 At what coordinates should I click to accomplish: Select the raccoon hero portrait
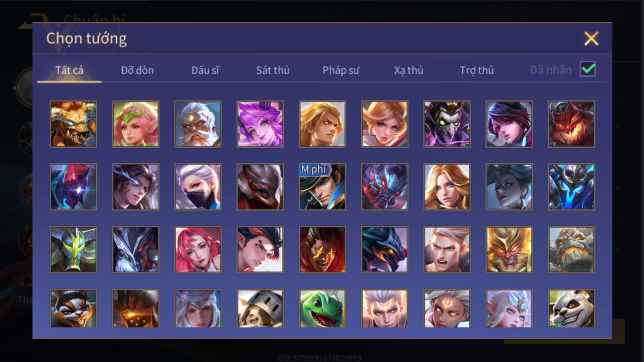point(73,309)
